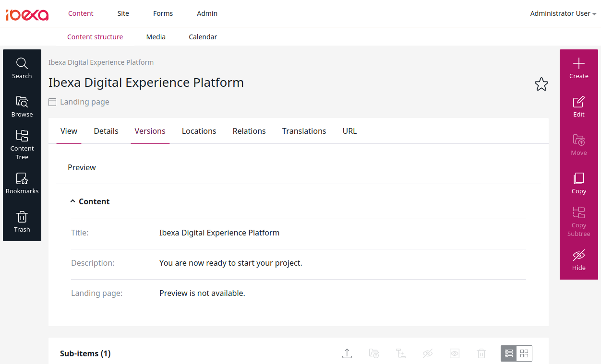601x364 pixels.
Task: Toggle the bookmark star for this content item
Action: pos(541,84)
